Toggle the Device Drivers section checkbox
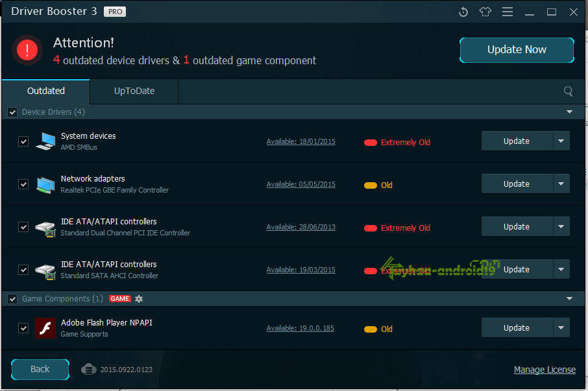This screenshot has height=391, width=588. point(12,112)
